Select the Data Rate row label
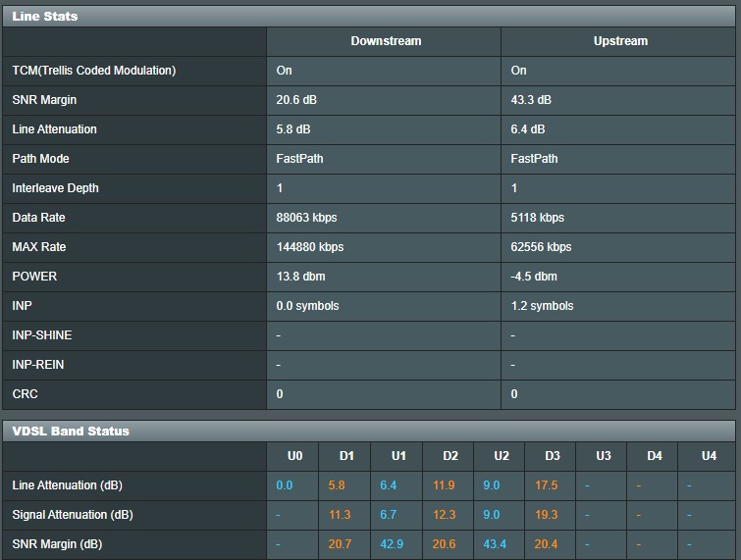The image size is (741, 560). coord(38,217)
